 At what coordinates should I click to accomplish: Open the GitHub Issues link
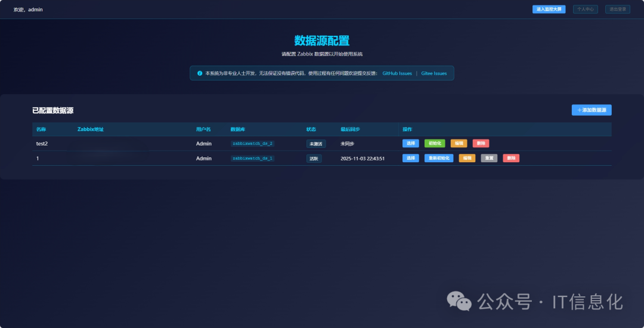[x=397, y=73]
